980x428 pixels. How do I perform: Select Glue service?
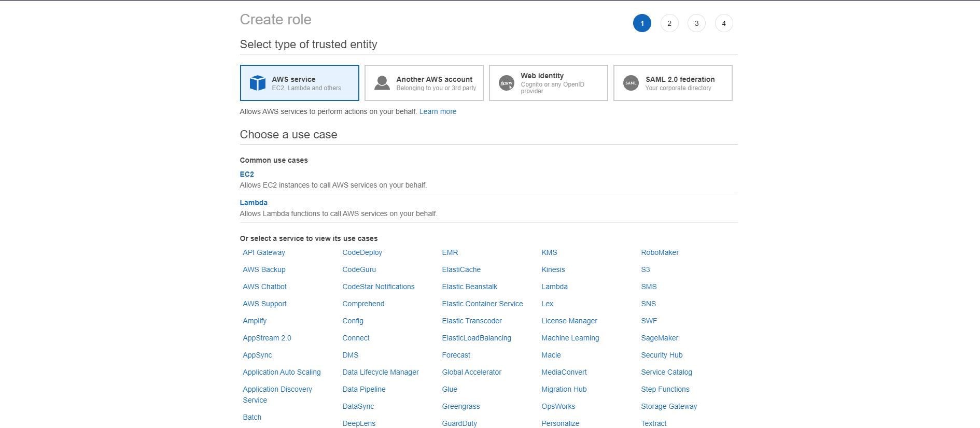pos(450,389)
